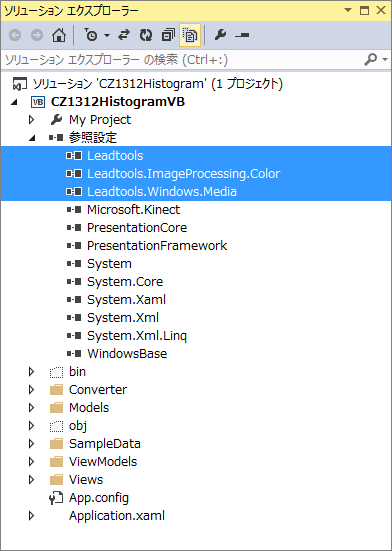The width and height of the screenshot is (392, 551).
Task: Select the Leadtools reference
Action: (x=115, y=156)
